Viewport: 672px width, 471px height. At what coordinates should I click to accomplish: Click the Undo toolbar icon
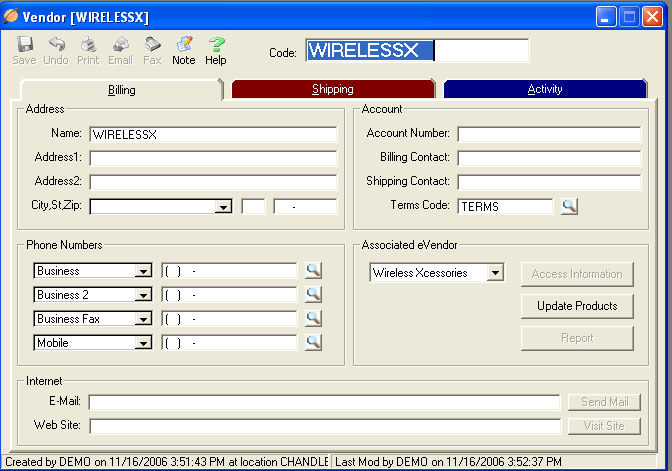(56, 51)
